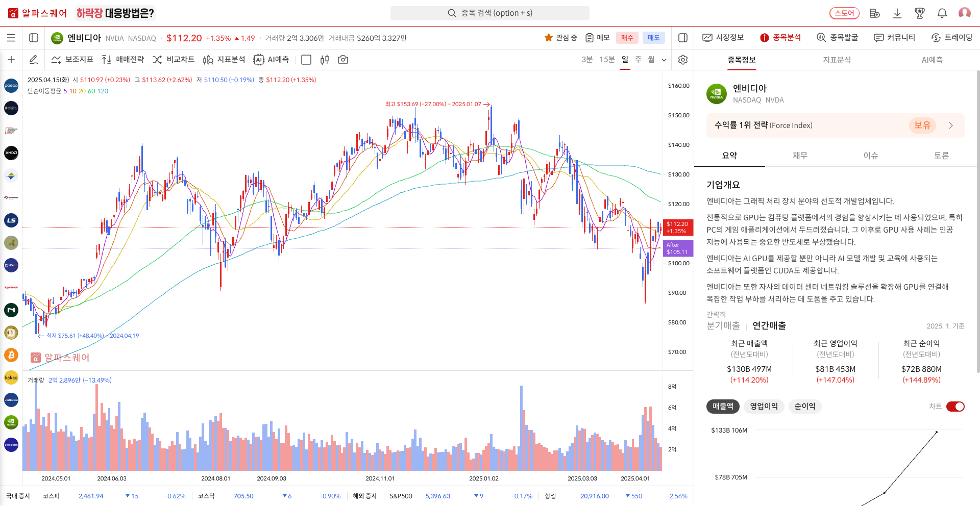Open the 메모 memo button
The height and width of the screenshot is (506, 980).
598,38
